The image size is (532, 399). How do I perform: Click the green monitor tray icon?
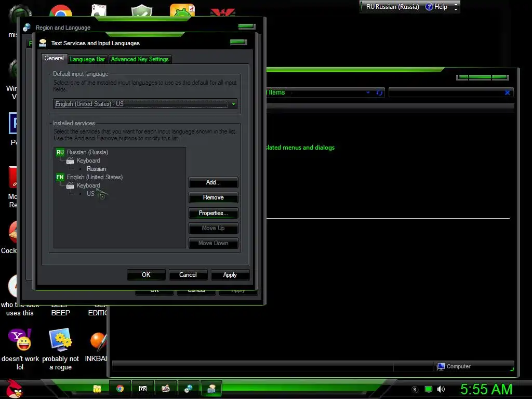point(429,389)
